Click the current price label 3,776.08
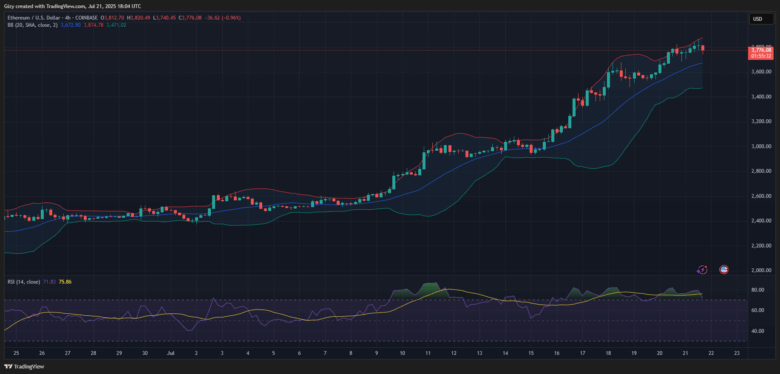This screenshot has height=374, width=780. coord(761,50)
